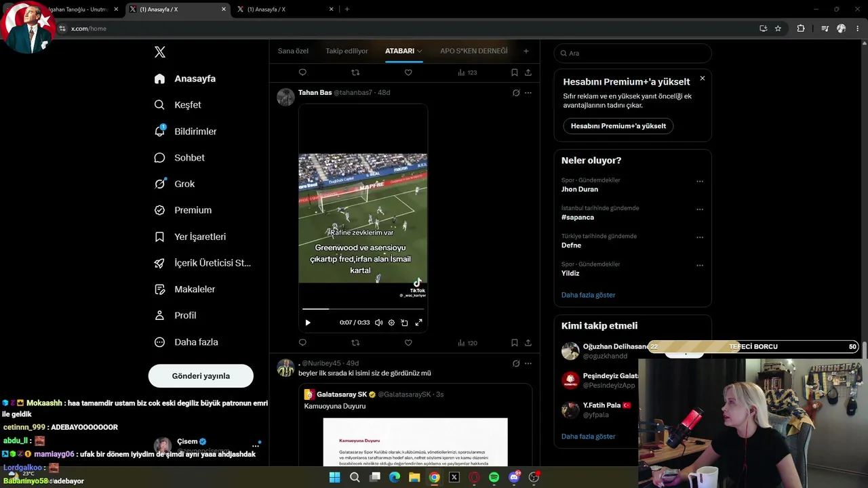868x488 pixels.
Task: Share the Tahan Bas video post
Action: [x=528, y=343]
